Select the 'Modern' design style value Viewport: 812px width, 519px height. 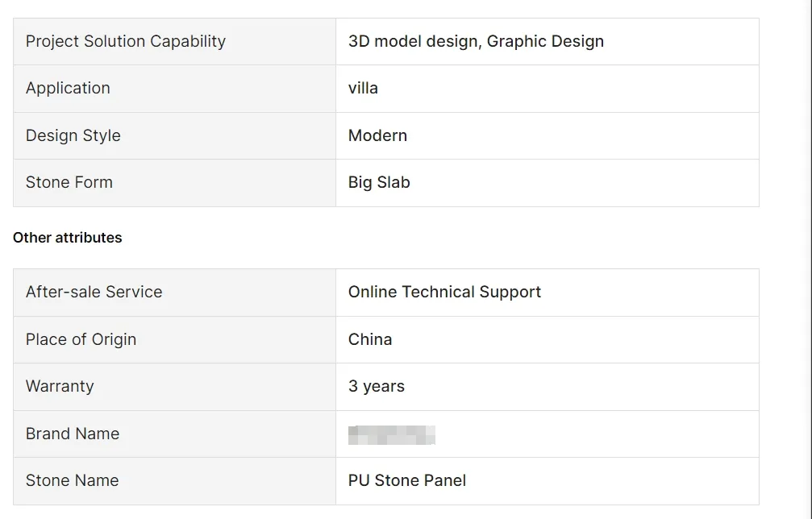(x=377, y=135)
